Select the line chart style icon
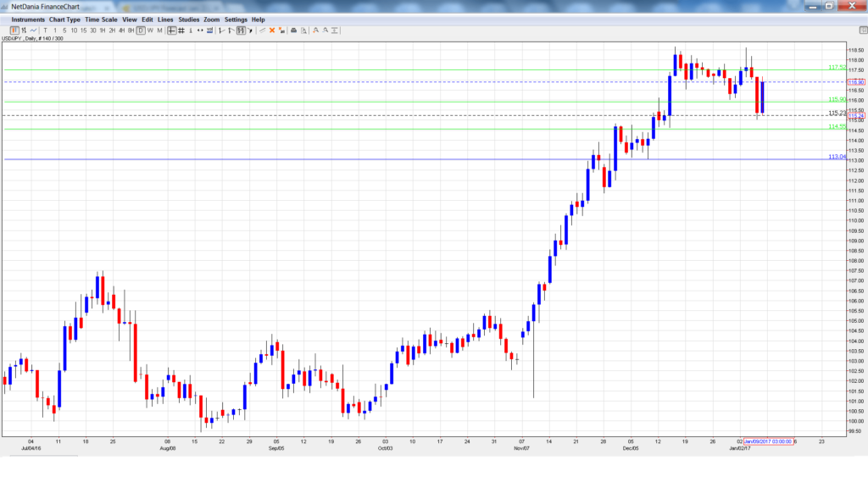The image size is (868, 488). (x=33, y=30)
